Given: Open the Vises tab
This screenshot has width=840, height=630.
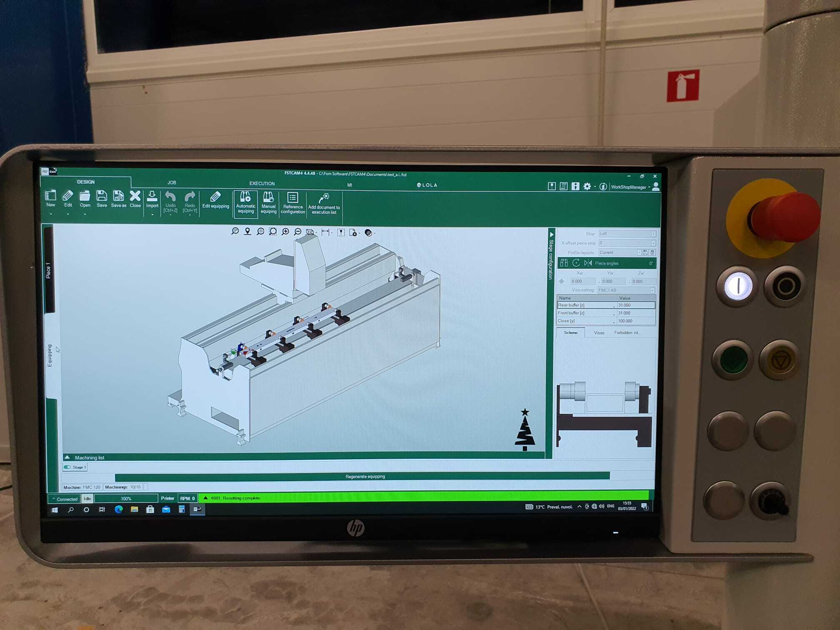Looking at the screenshot, I should click(x=599, y=332).
